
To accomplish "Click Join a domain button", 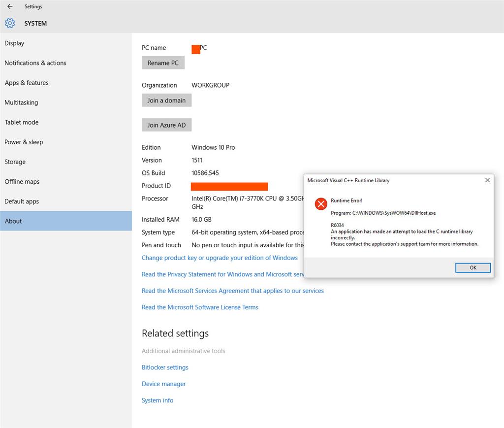I will click(166, 100).
